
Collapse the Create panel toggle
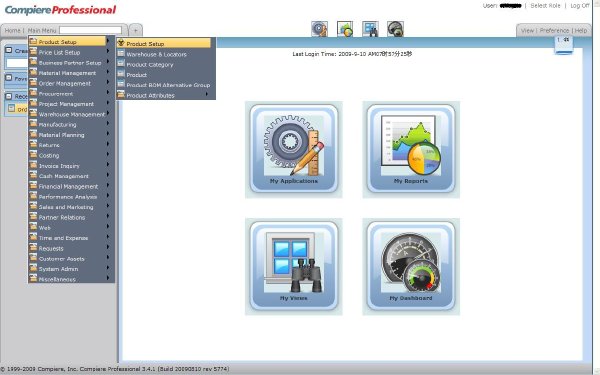pyautogui.click(x=8, y=50)
